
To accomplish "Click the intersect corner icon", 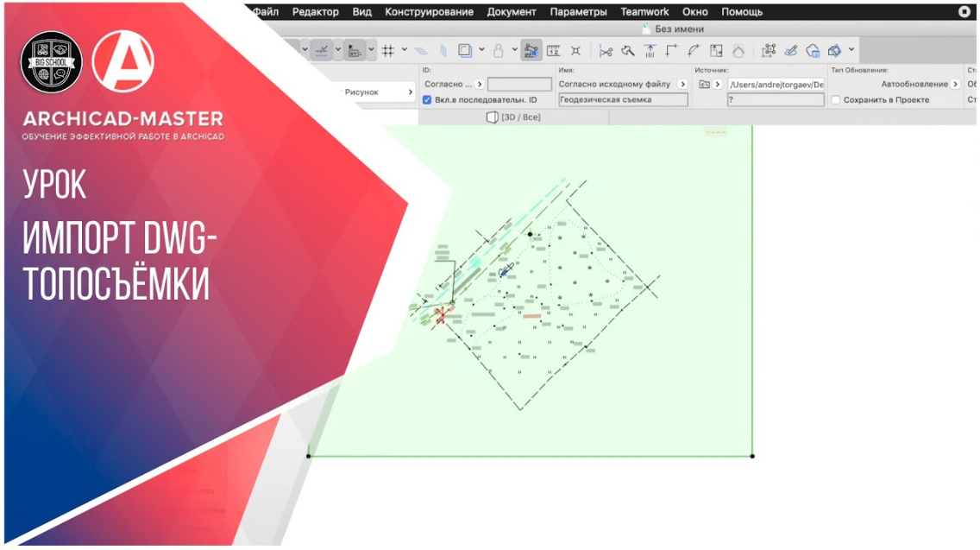I will [672, 51].
